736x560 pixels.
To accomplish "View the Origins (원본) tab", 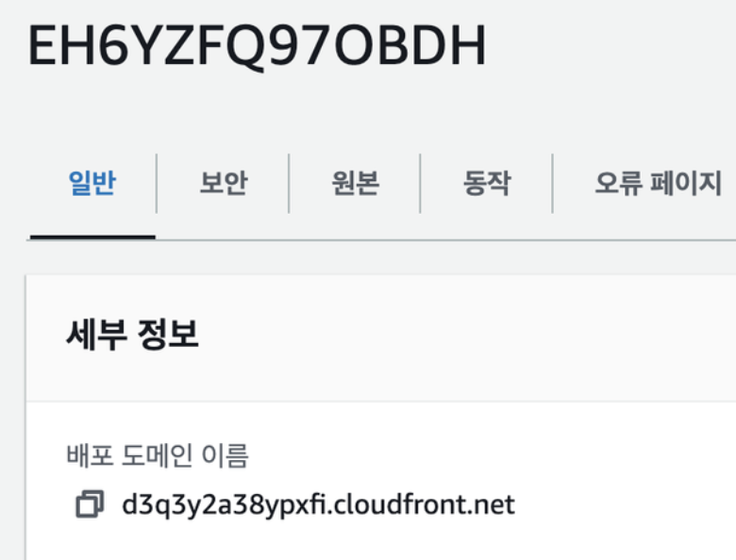I will pyautogui.click(x=356, y=183).
